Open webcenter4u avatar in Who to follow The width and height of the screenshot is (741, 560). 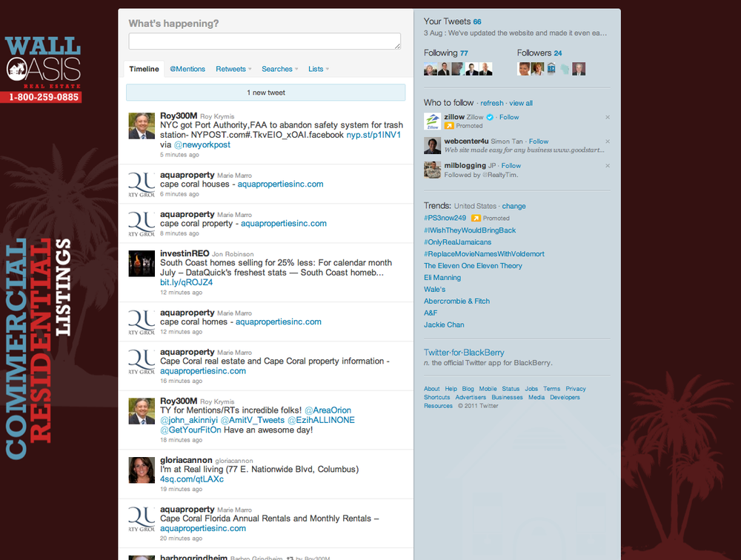(433, 145)
